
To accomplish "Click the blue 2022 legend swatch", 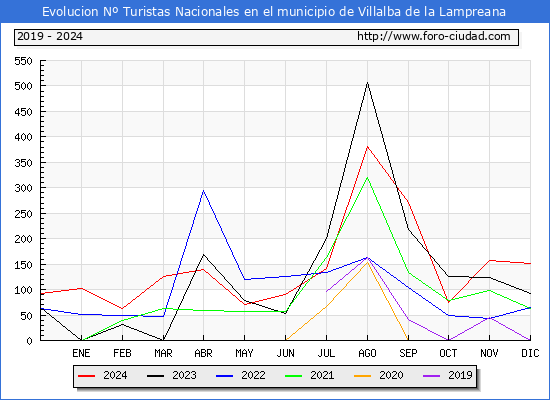I will (224, 376).
